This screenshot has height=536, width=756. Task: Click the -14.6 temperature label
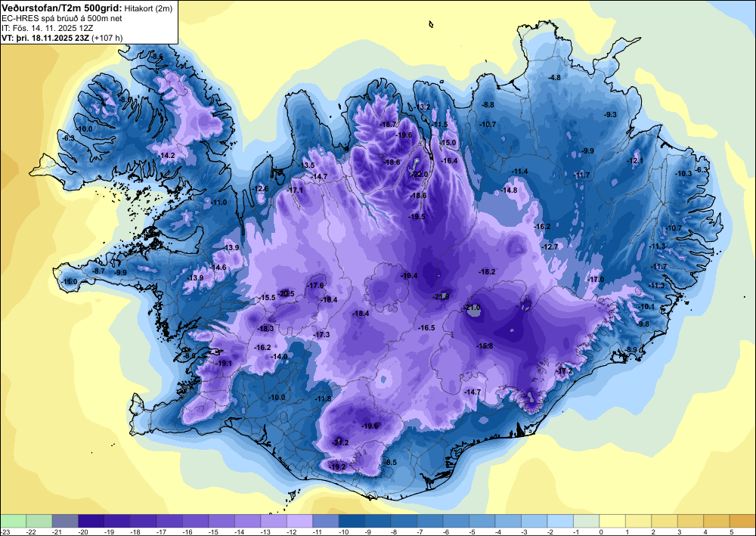(218, 267)
